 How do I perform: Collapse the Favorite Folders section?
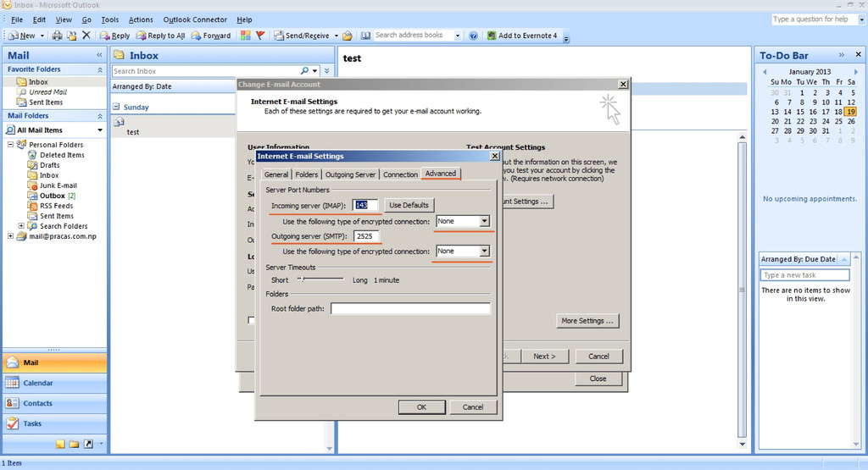tap(100, 69)
